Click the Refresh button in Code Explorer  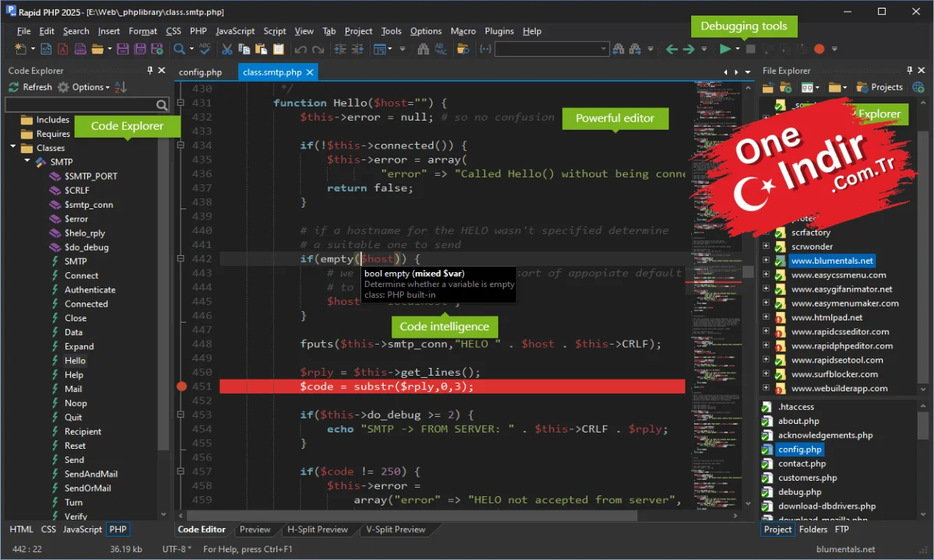click(x=30, y=87)
